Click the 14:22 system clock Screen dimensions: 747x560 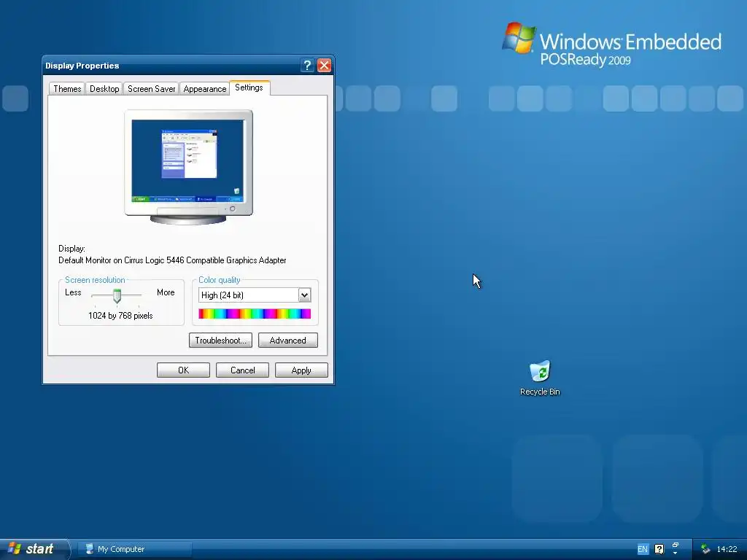(x=727, y=549)
